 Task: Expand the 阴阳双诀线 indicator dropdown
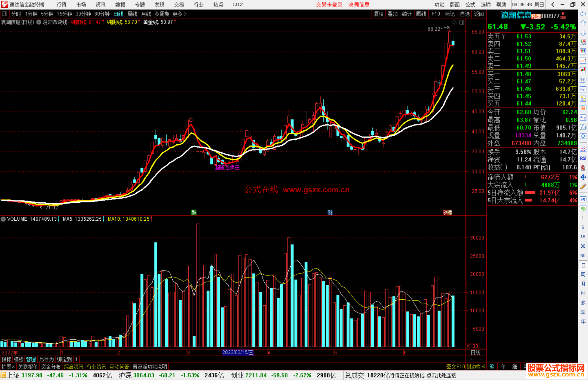click(39, 22)
